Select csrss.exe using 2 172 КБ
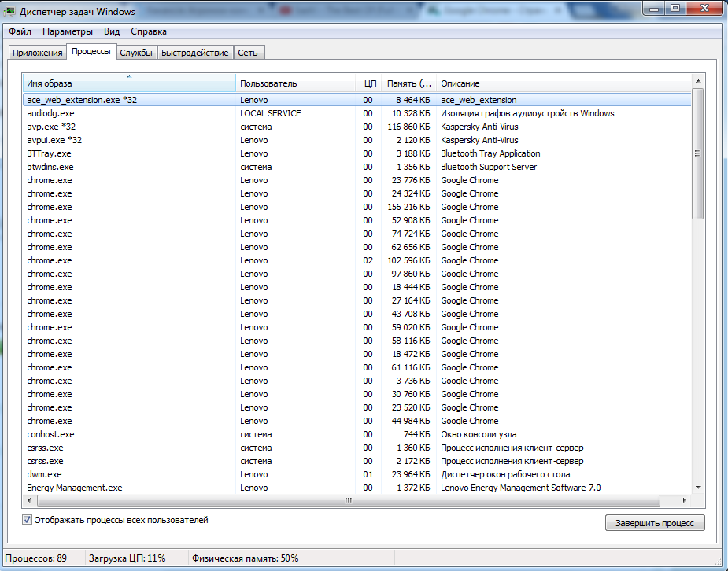The height and width of the screenshot is (571, 728). coord(357,461)
